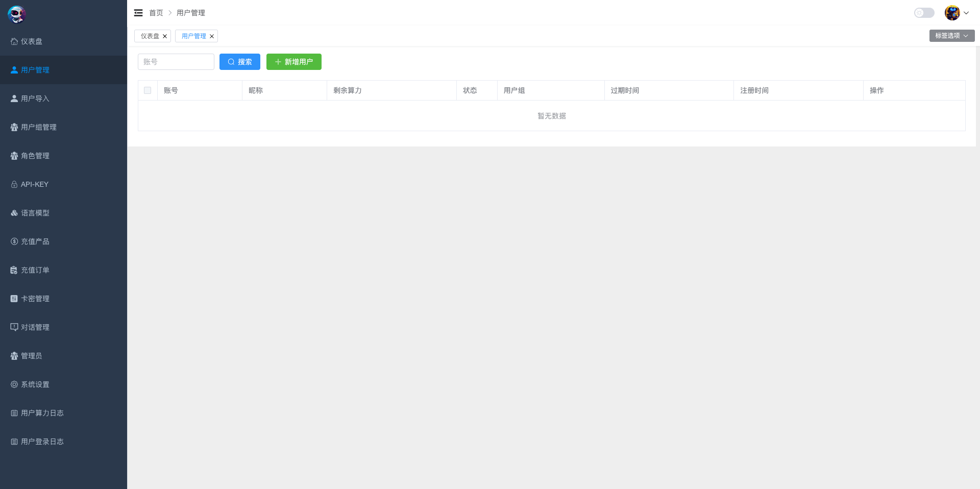Open 仪表盘 from the sidebar menu
The width and height of the screenshot is (980, 489).
coord(63,41)
